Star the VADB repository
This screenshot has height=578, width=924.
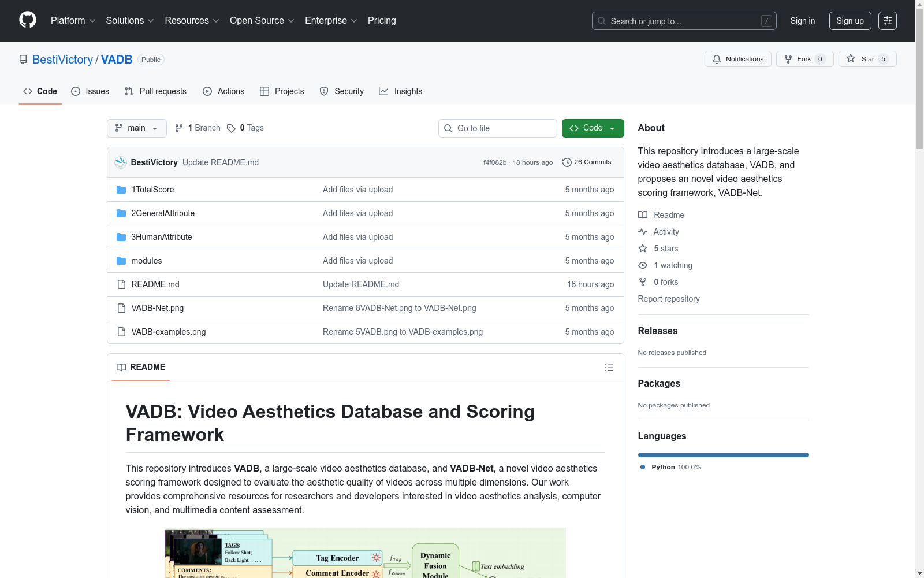pos(867,59)
